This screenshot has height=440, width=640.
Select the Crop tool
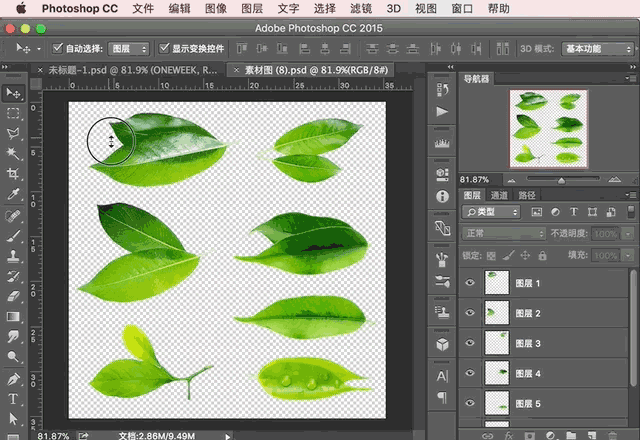click(x=14, y=174)
